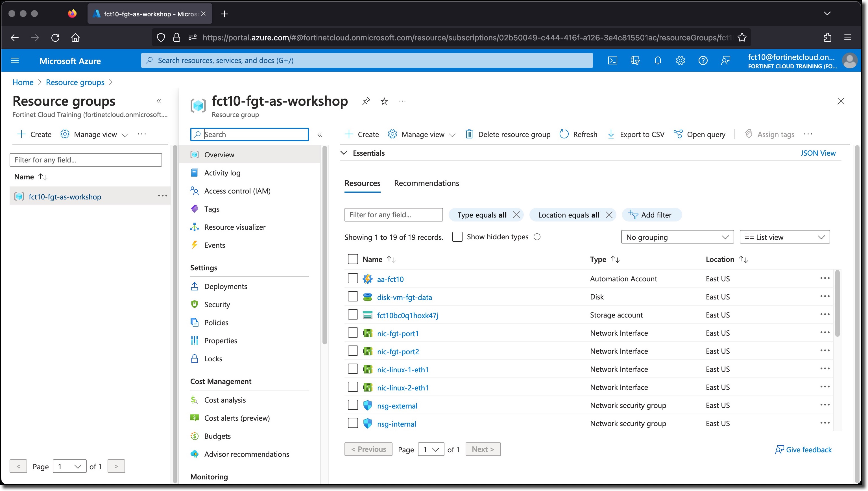Image resolution: width=868 pixels, height=491 pixels.
Task: Click Export to CSV button
Action: tap(636, 134)
